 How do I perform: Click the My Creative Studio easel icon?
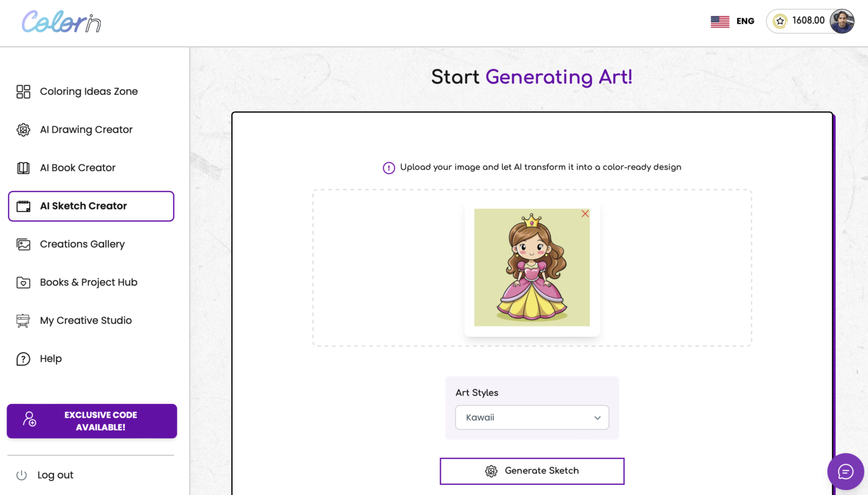click(23, 320)
